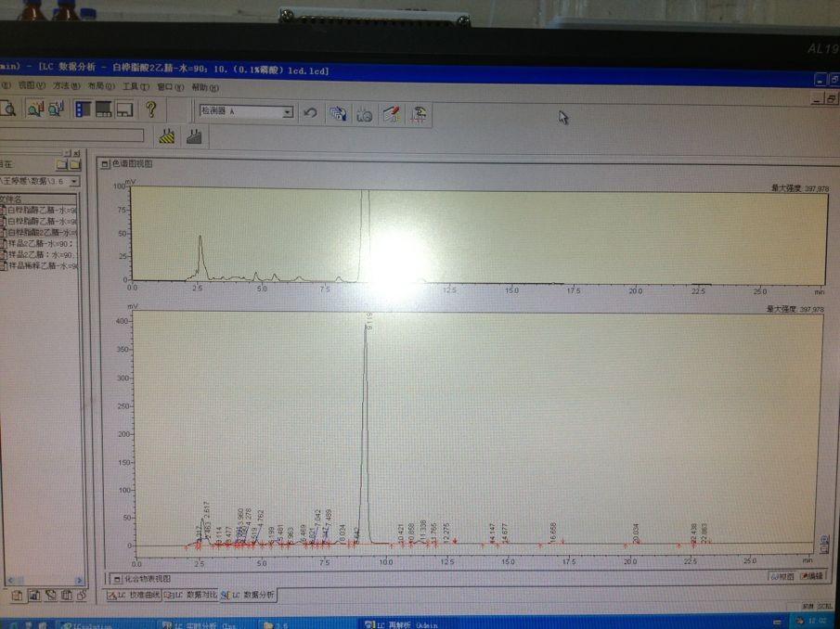
Task: Click the first folder icon in the file panel
Action: click(x=63, y=165)
